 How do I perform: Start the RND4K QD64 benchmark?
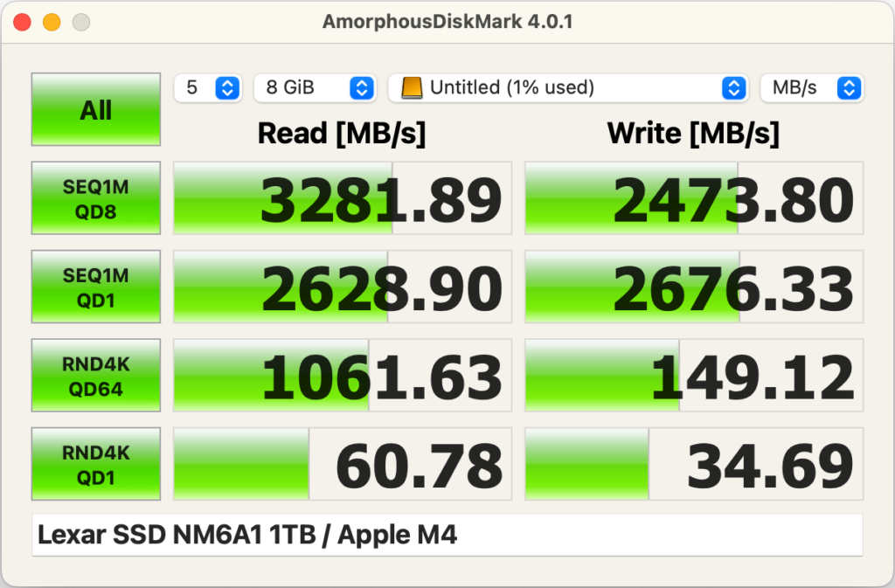tap(96, 376)
